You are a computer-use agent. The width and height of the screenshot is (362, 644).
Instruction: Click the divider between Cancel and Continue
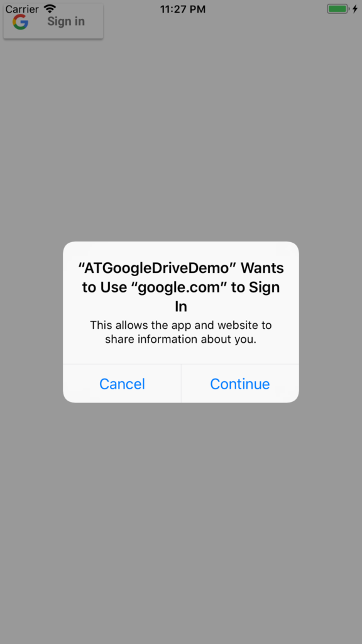click(181, 384)
